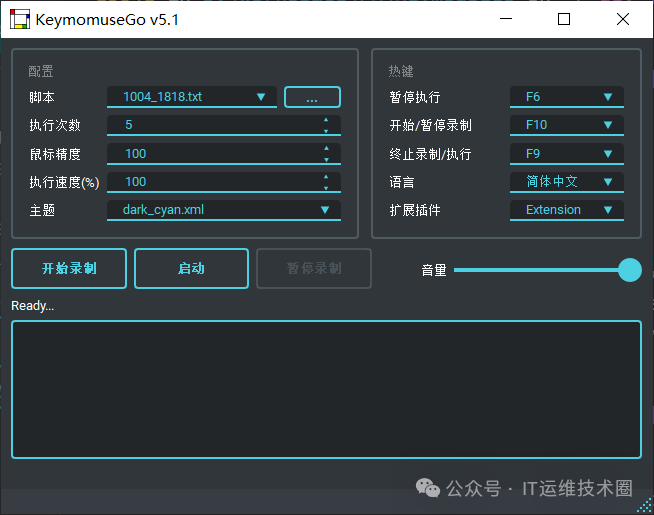
Task: Click the 扩展插件 label
Action: coord(415,210)
